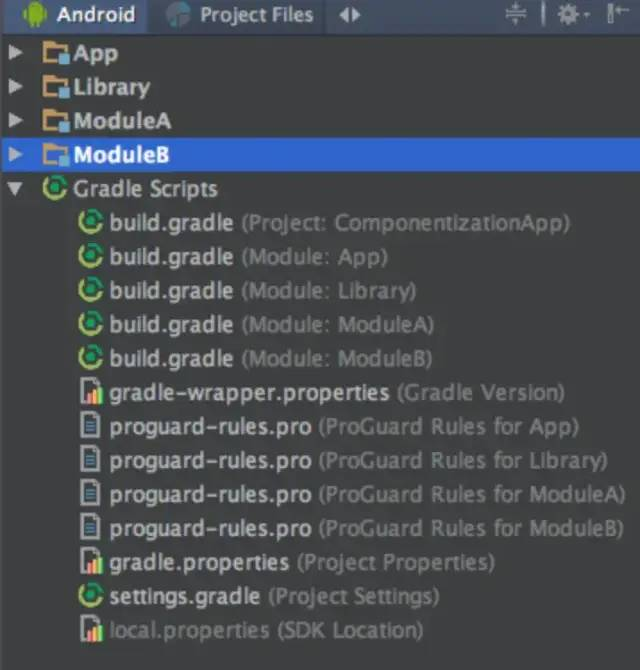Screen dimensions: 640x670
Task: Expand the ModuleB tree arrow
Action: point(16,154)
